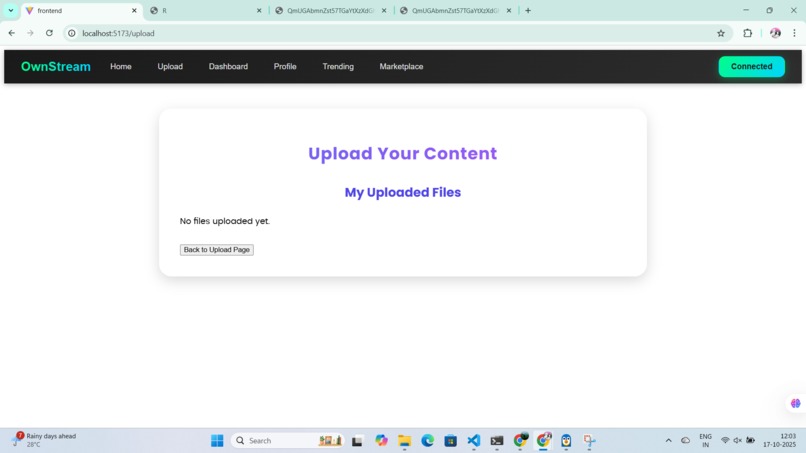Reload the current page
This screenshot has height=453, width=806.
[49, 33]
